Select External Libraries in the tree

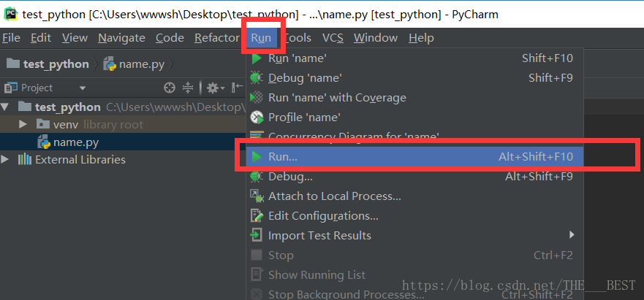[x=123, y=159]
